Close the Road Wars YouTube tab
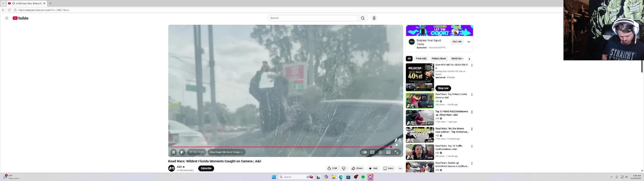Image resolution: width=644 pixels, height=181 pixels. click(x=44, y=3)
